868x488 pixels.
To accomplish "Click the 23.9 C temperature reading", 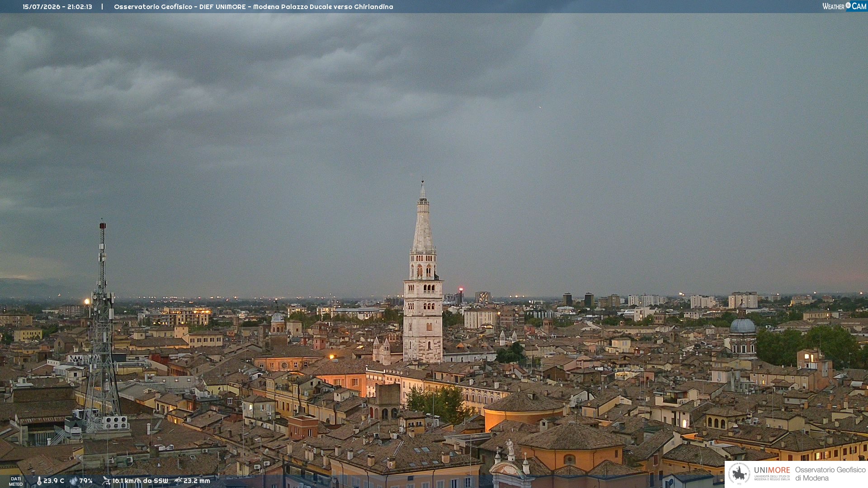I will click(x=54, y=481).
